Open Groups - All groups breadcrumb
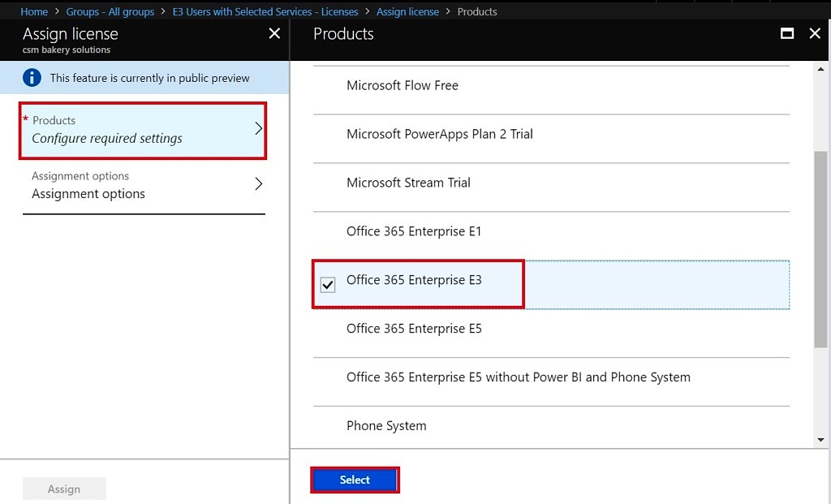This screenshot has height=504, width=831. coord(110,11)
